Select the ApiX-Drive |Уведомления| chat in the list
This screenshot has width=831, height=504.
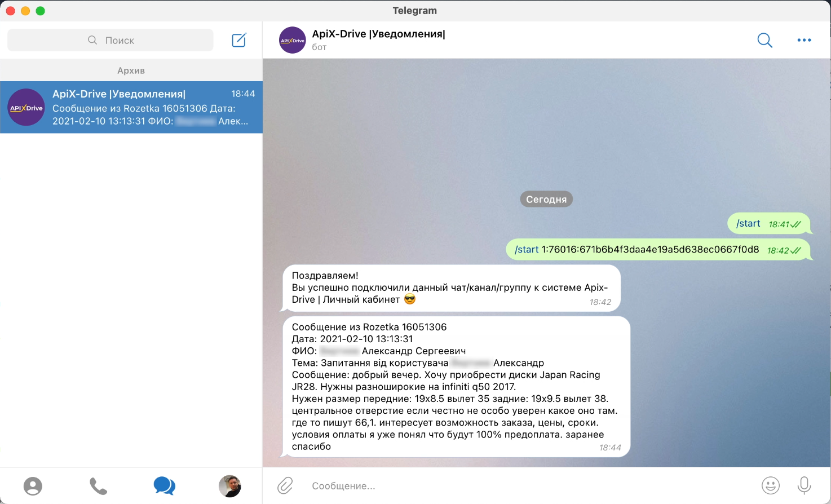pos(131,107)
